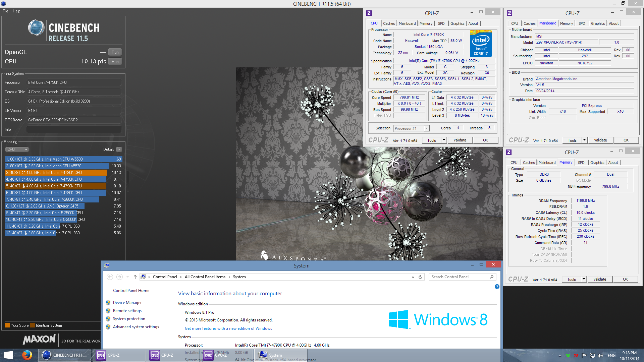Open System protection link
The height and width of the screenshot is (362, 644).
[x=129, y=319]
